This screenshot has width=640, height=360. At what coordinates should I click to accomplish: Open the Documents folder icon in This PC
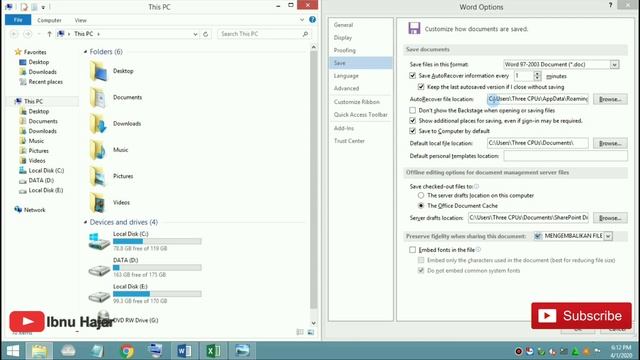pyautogui.click(x=98, y=98)
